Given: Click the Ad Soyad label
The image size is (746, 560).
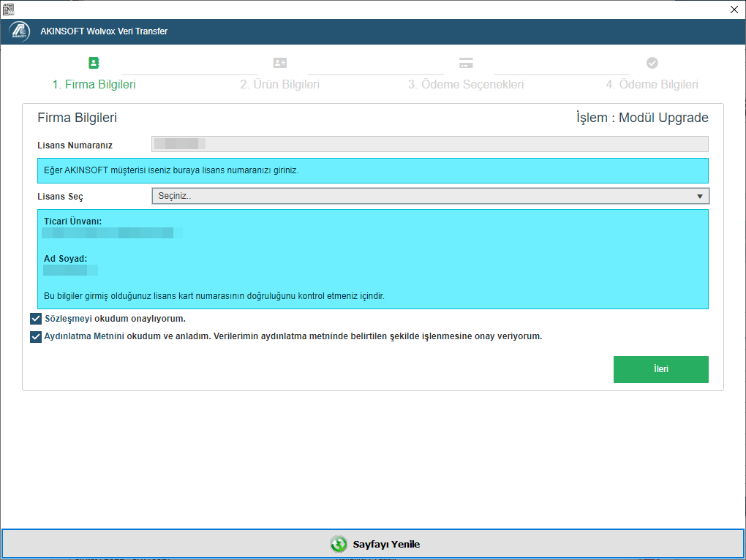Looking at the screenshot, I should pyautogui.click(x=66, y=259).
